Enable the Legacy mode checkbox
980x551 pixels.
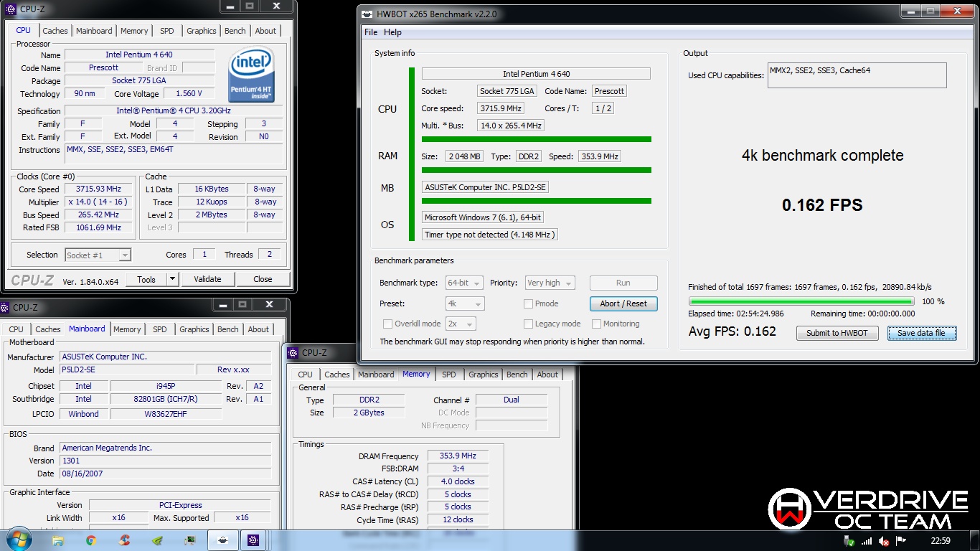529,324
